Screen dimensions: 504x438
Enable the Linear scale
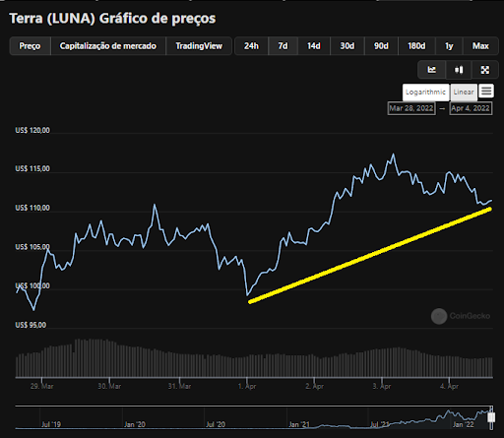[x=464, y=93]
